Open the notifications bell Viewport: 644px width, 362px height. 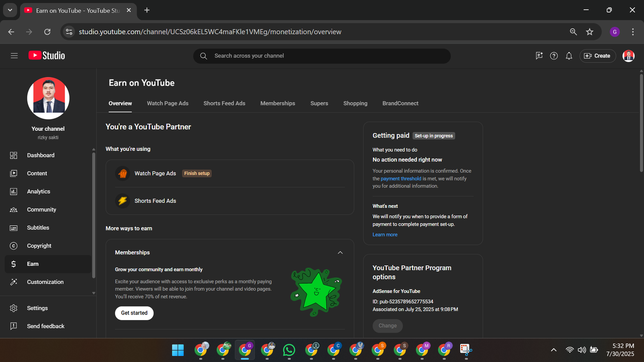tap(569, 56)
